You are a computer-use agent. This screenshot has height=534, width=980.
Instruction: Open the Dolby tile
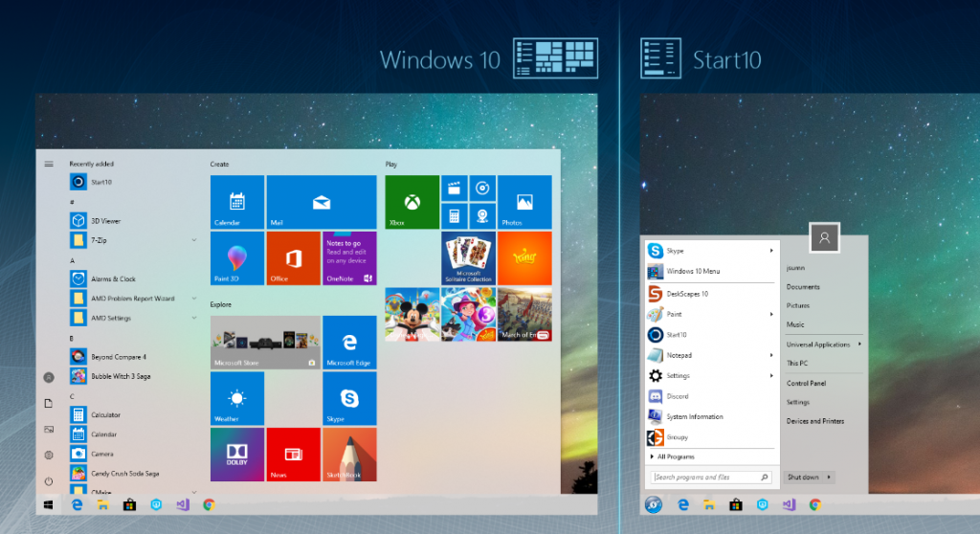tap(237, 455)
